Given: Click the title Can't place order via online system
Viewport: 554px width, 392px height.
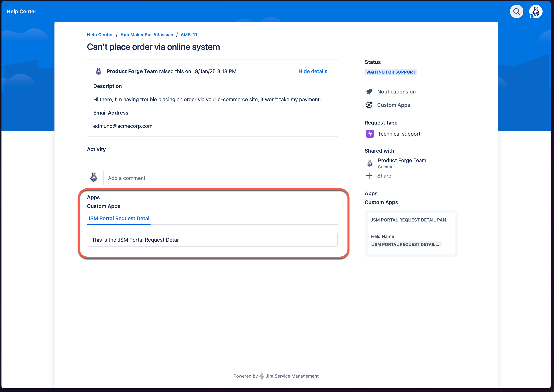Looking at the screenshot, I should tap(153, 47).
